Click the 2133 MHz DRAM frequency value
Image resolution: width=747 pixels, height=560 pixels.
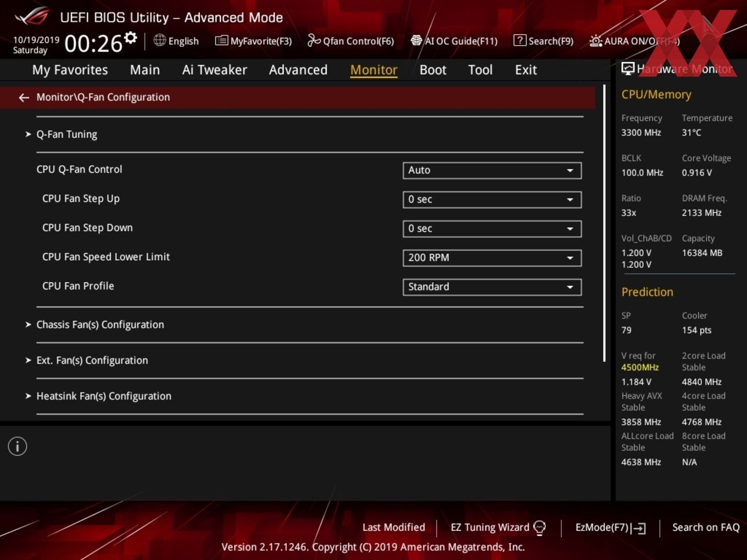coord(701,213)
